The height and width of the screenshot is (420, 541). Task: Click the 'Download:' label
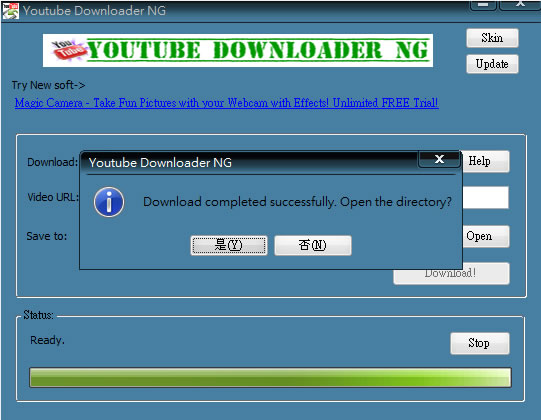click(x=53, y=162)
